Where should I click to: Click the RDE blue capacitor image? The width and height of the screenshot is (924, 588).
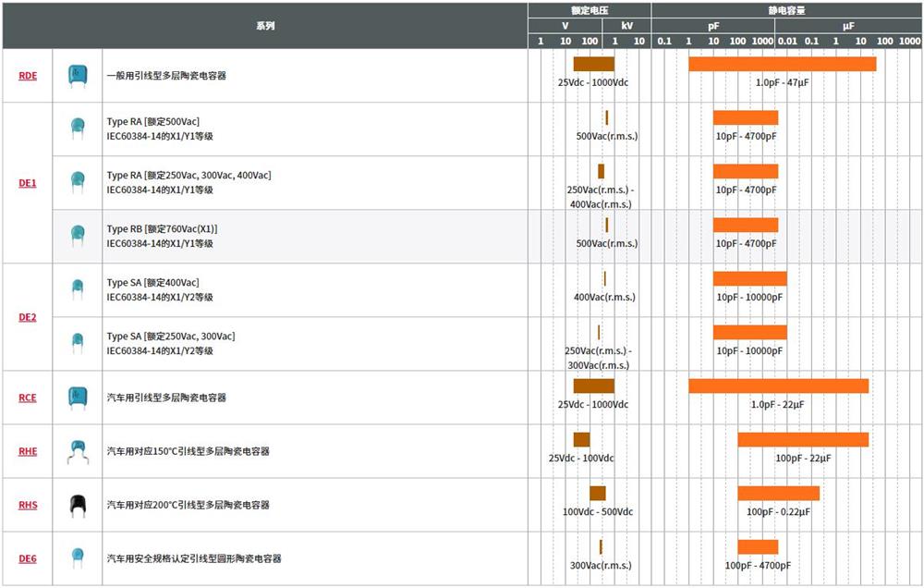[x=78, y=76]
